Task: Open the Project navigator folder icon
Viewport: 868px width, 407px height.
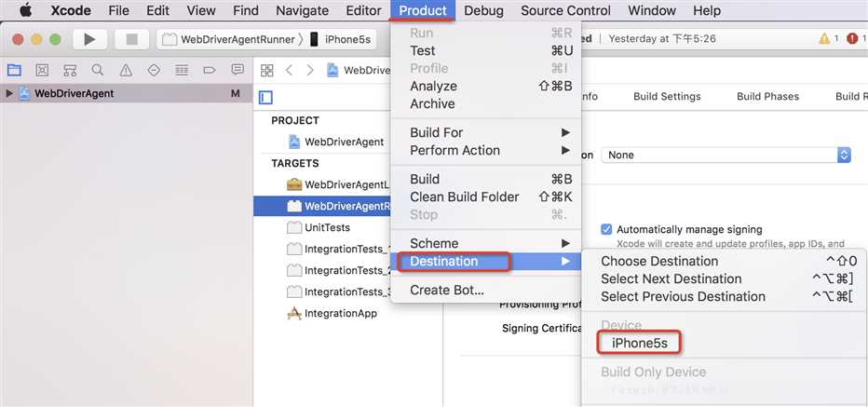Action: (14, 71)
